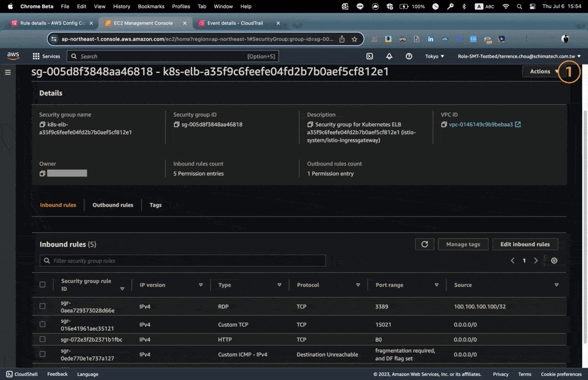The height and width of the screenshot is (380, 588).
Task: Select all inbound rules header checkbox
Action: coord(43,284)
